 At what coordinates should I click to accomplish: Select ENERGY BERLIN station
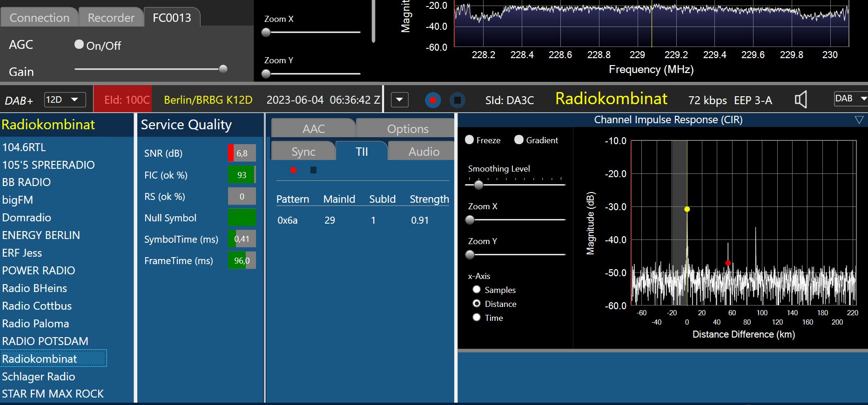click(x=41, y=235)
